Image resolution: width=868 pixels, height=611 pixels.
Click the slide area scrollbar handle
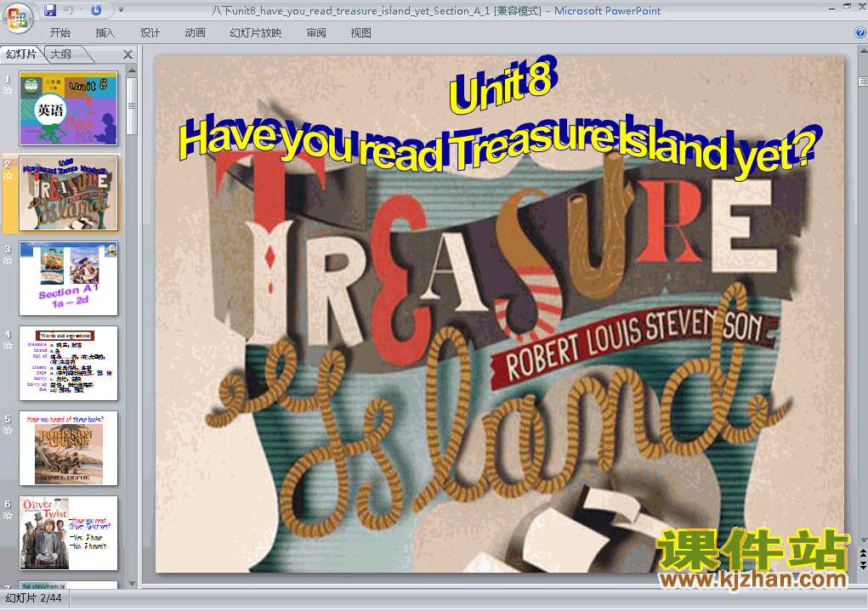[863, 82]
